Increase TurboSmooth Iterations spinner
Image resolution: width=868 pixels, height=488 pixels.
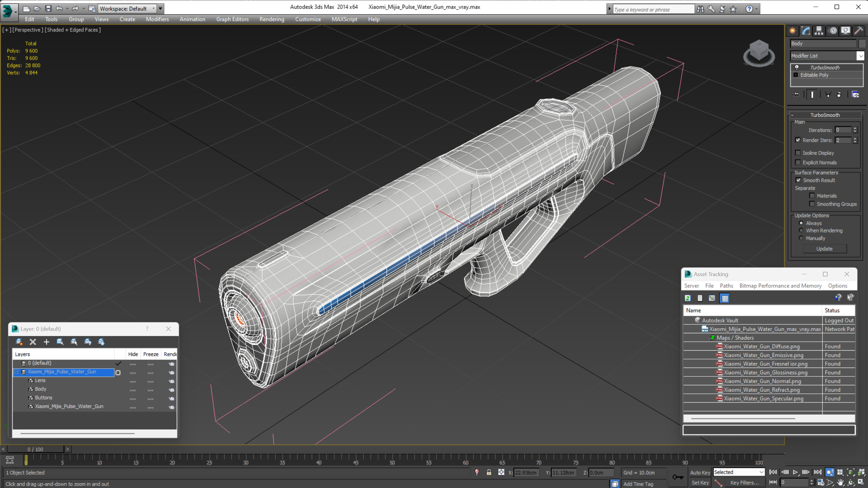pos(855,128)
